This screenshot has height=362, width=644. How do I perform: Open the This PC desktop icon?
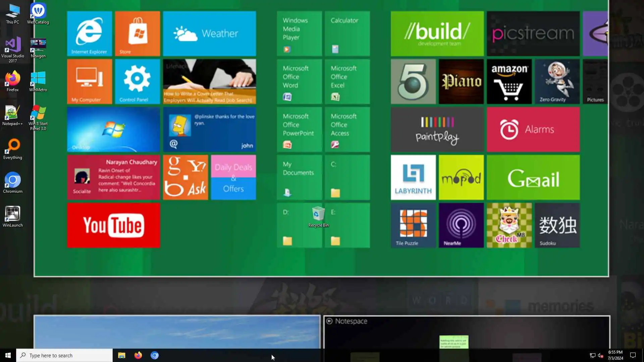point(12,11)
